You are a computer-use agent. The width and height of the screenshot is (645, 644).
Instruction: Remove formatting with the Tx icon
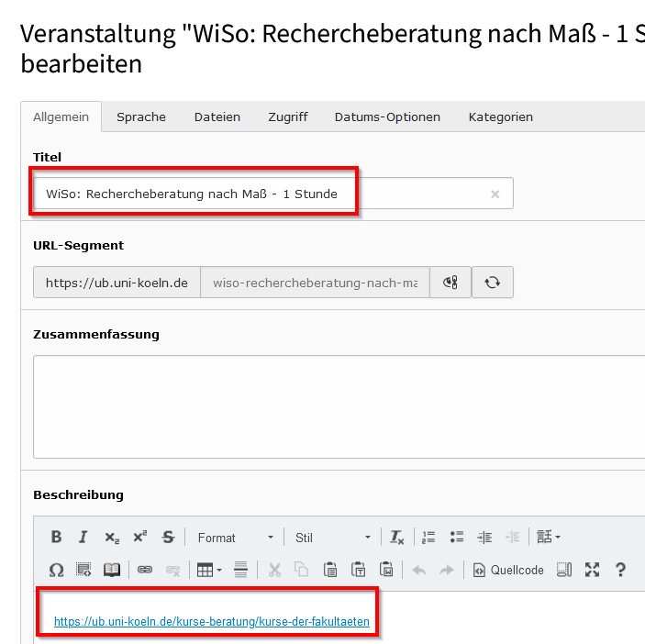397,537
